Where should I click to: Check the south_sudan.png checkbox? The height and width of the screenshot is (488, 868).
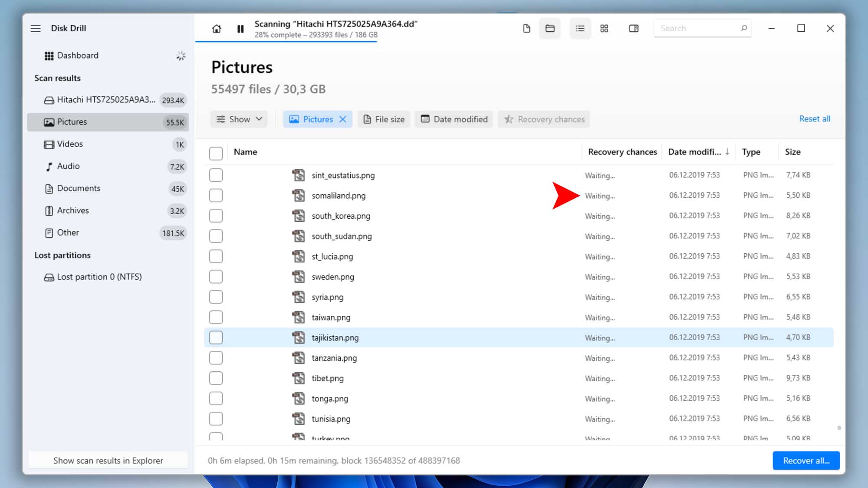coord(216,236)
